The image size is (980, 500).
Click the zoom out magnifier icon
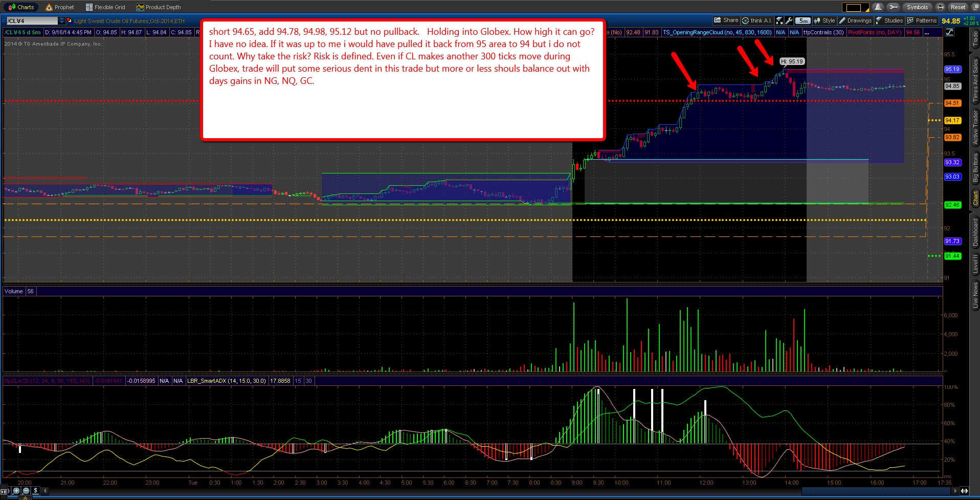(x=26, y=491)
